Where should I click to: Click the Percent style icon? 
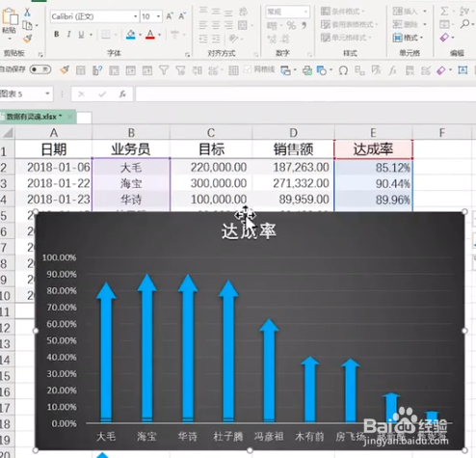point(291,25)
